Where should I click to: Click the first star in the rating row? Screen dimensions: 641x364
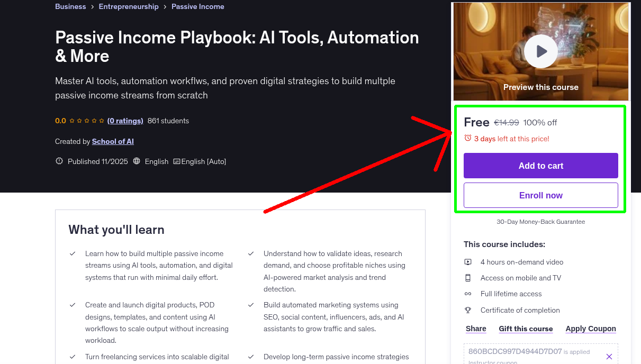[x=71, y=121]
